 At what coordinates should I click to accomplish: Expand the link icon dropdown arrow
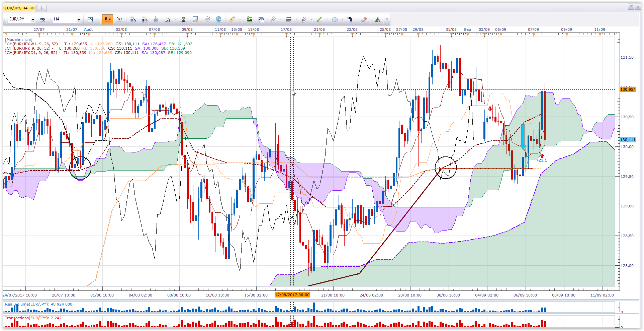pos(50,19)
